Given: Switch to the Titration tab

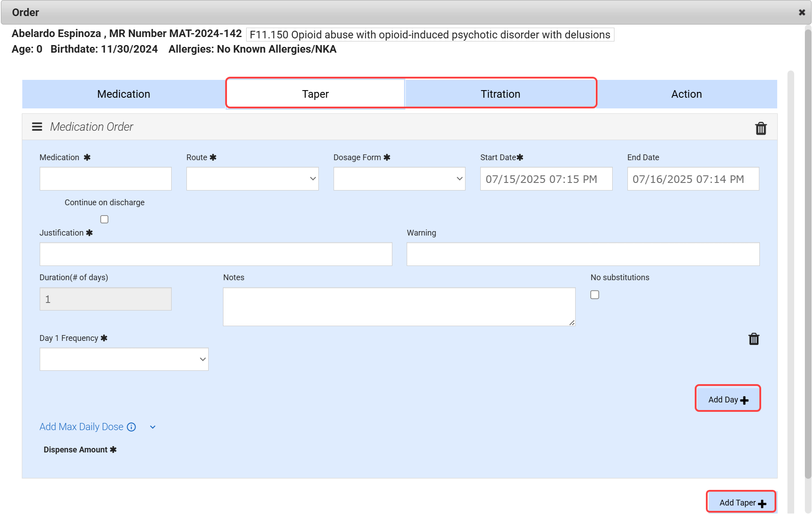Looking at the screenshot, I should 500,94.
